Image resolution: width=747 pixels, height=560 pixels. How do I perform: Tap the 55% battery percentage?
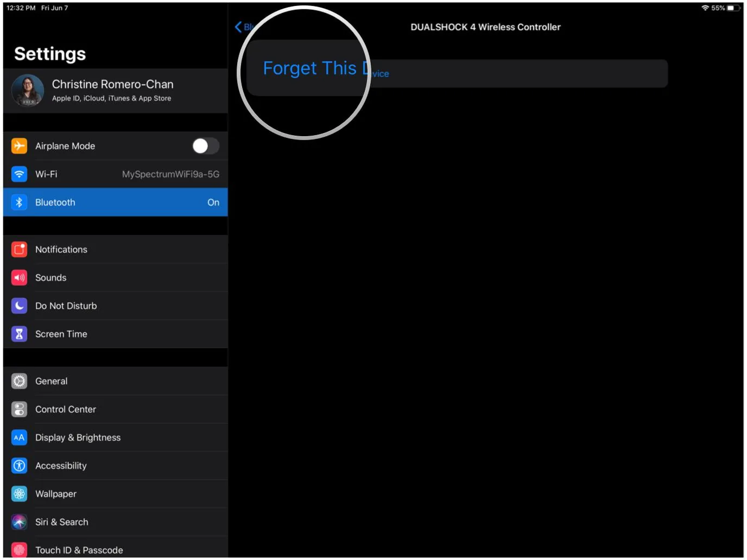(x=718, y=8)
